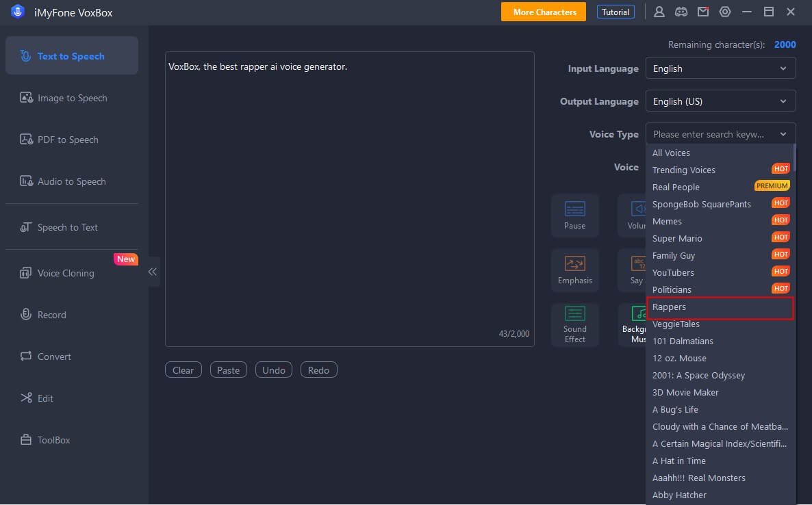Choose Super Mario voices
Image resolution: width=812 pixels, height=505 pixels.
coord(720,238)
